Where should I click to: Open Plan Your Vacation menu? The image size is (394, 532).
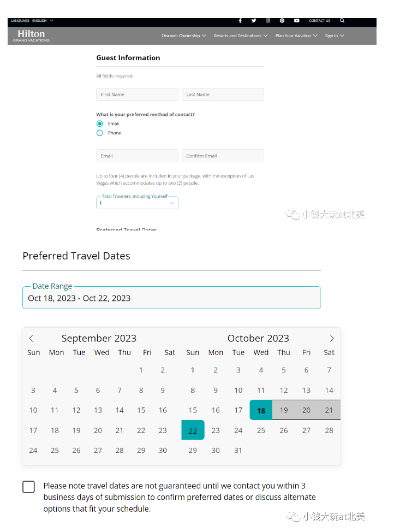[296, 36]
